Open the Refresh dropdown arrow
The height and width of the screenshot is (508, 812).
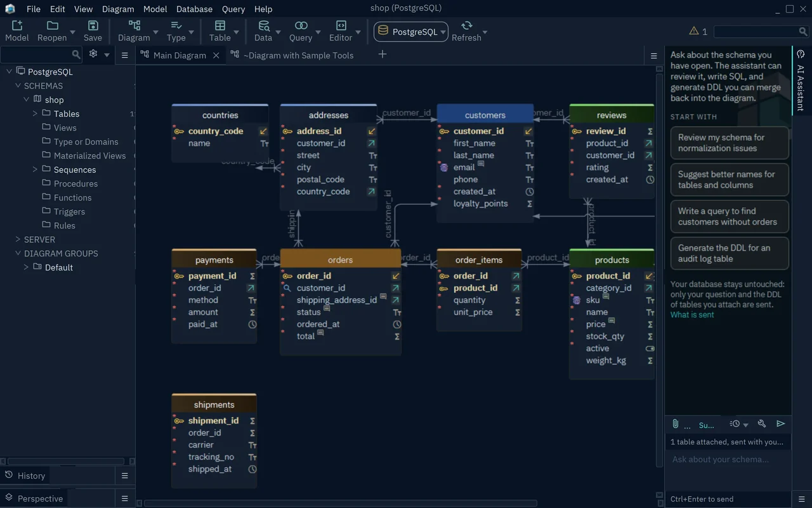[485, 32]
